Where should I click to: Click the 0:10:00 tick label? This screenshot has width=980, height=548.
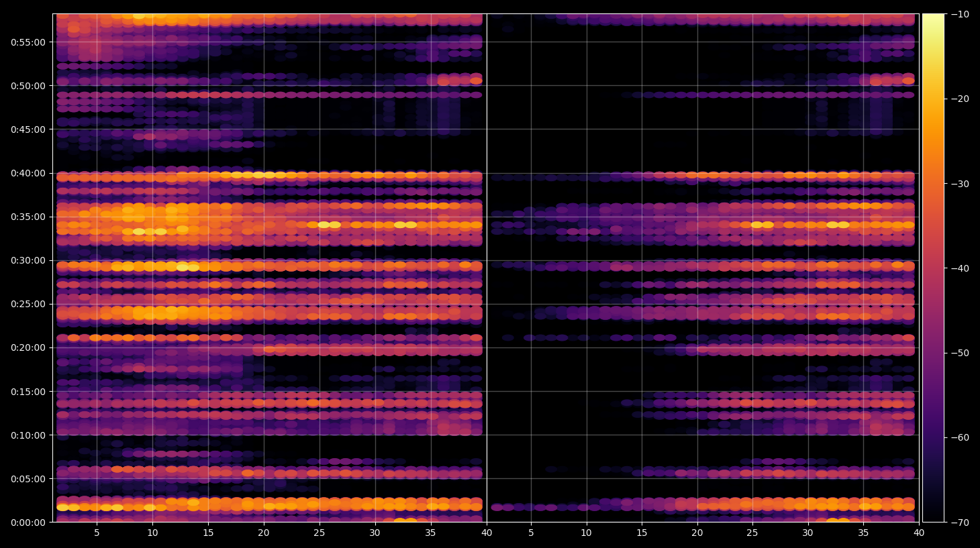pos(28,435)
